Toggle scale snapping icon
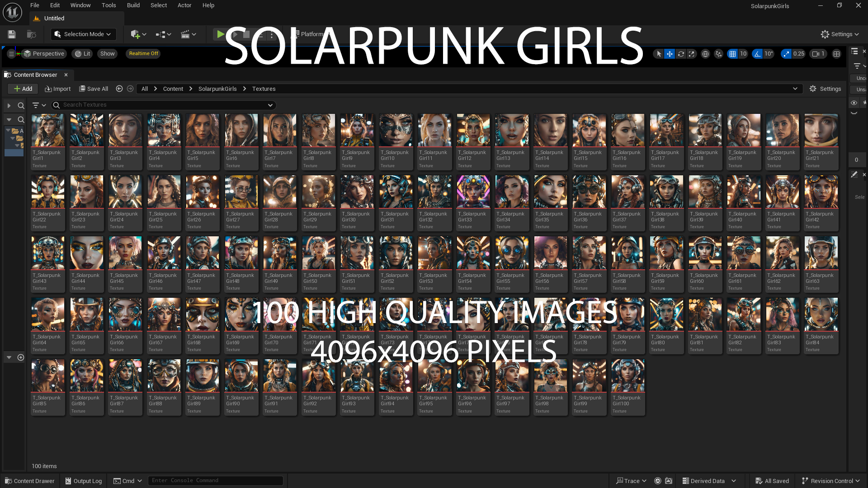This screenshot has width=868, height=488. pyautogui.click(x=786, y=54)
